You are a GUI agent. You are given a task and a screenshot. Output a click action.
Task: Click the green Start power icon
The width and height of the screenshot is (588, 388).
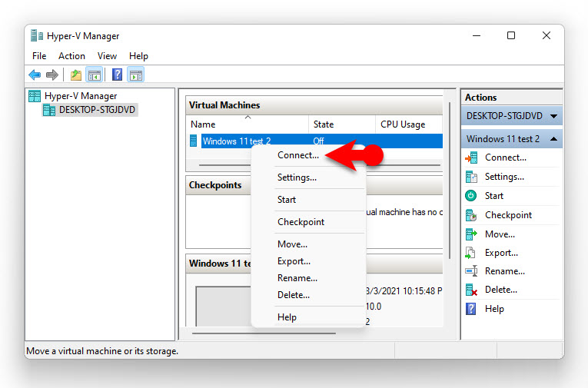click(471, 196)
